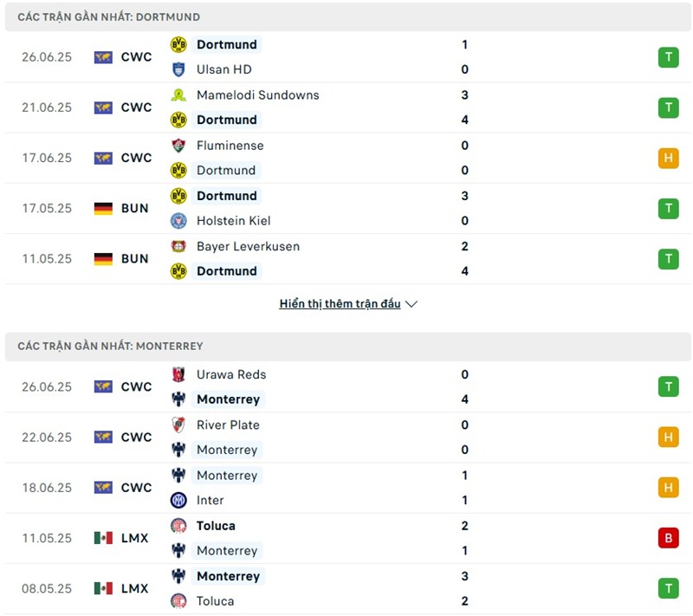Click the Mamelodi Sundowns team logo
Screen dimensions: 693x616
[x=178, y=95]
